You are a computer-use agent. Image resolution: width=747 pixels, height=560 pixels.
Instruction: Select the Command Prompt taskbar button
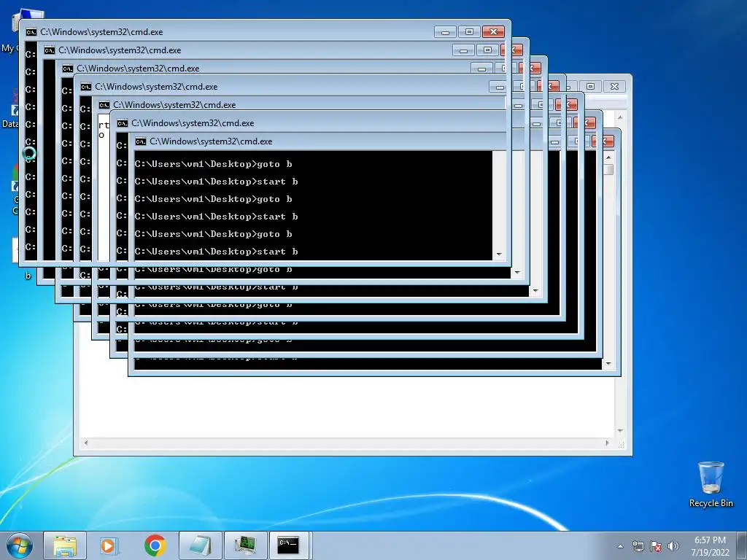290,545
